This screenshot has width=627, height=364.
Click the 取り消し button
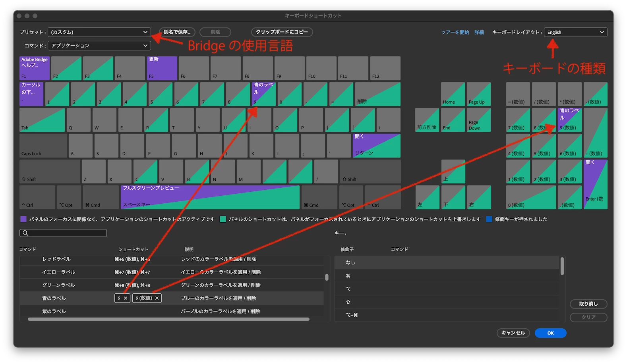(588, 304)
